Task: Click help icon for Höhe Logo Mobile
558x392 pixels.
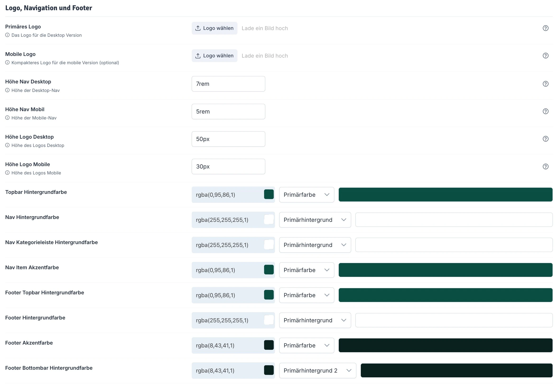Action: (x=545, y=166)
